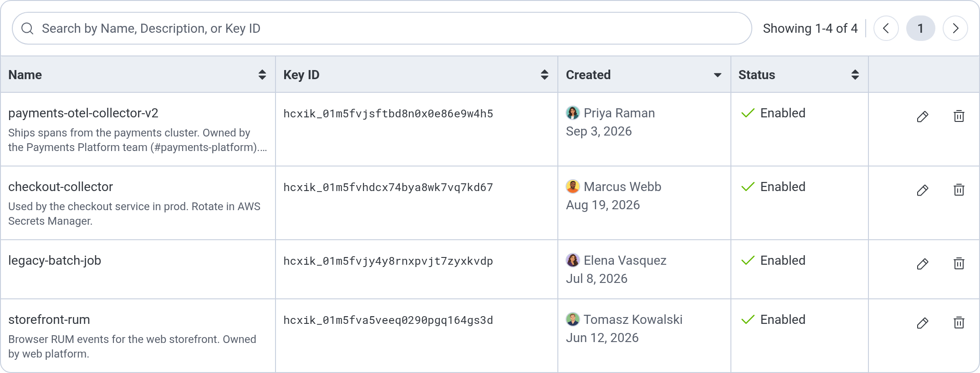Click Elena Vasquez's avatar
The height and width of the screenshot is (373, 980).
click(572, 260)
